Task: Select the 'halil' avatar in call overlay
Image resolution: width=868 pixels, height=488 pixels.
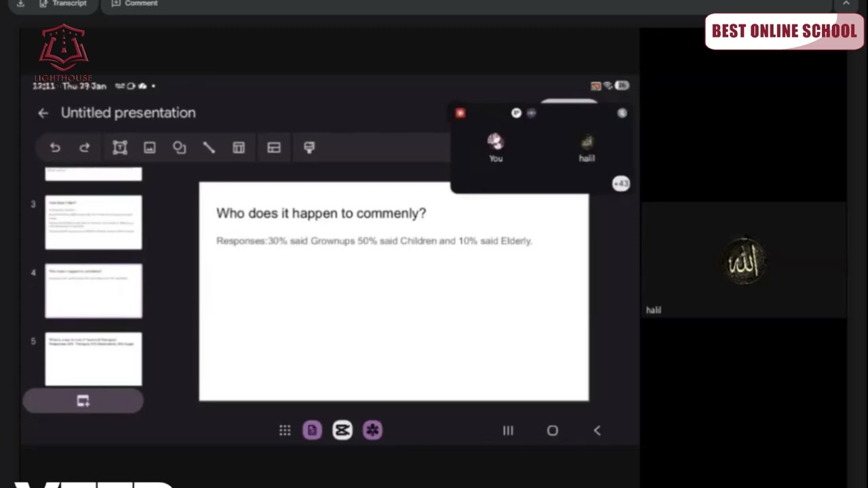Action: click(x=587, y=142)
